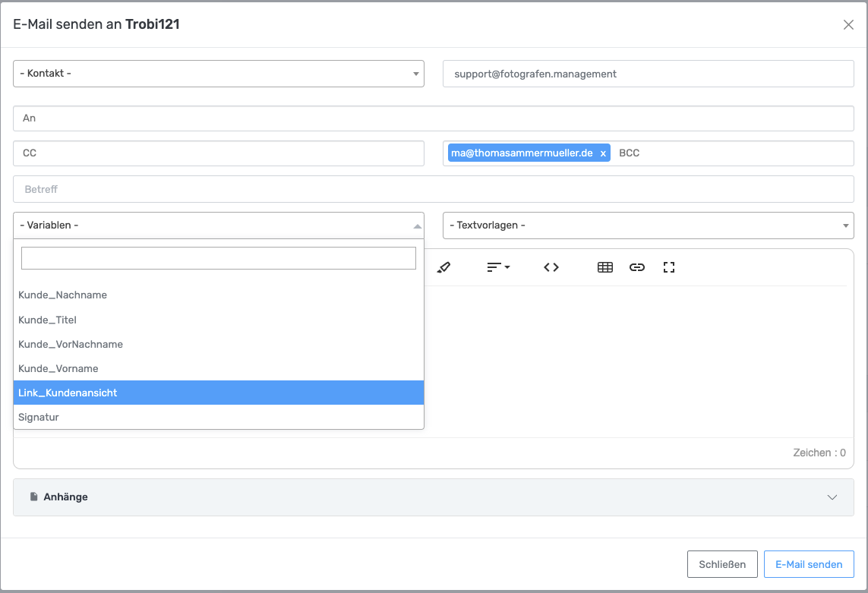The image size is (868, 593).
Task: Expand the Anhänge section
Action: tap(433, 497)
